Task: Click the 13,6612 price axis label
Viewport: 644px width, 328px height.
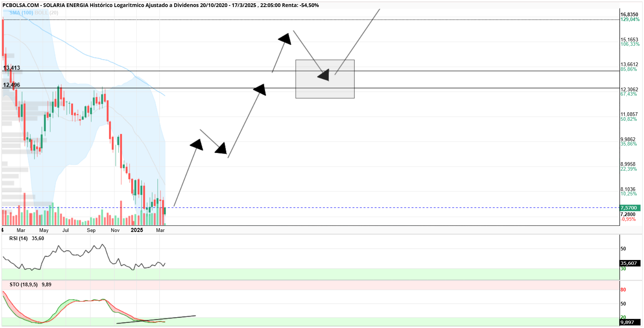Action: [x=629, y=64]
